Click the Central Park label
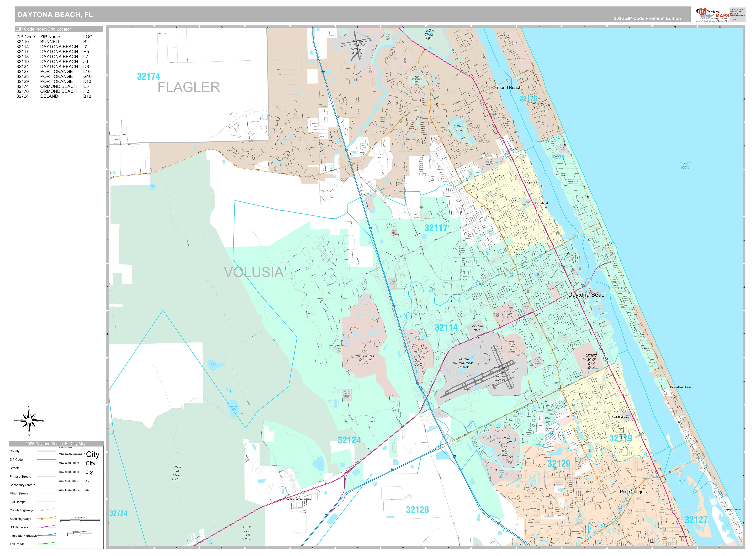The width and height of the screenshot is (756, 556). click(x=459, y=128)
